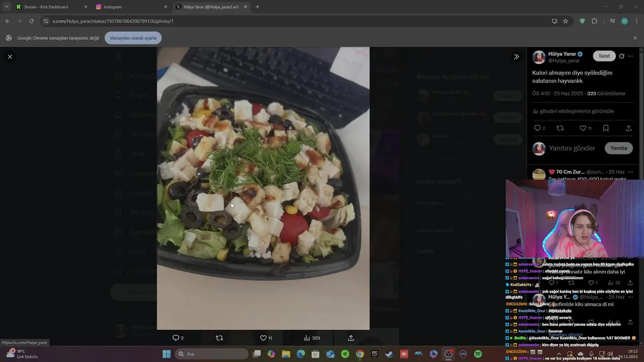Open the media control icon in toolbar

click(612, 21)
